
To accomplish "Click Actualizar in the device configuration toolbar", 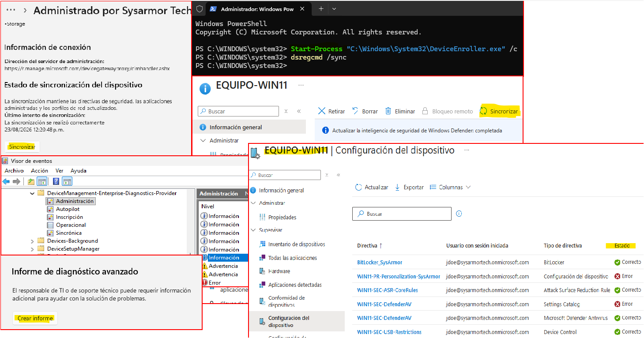I will (372, 187).
